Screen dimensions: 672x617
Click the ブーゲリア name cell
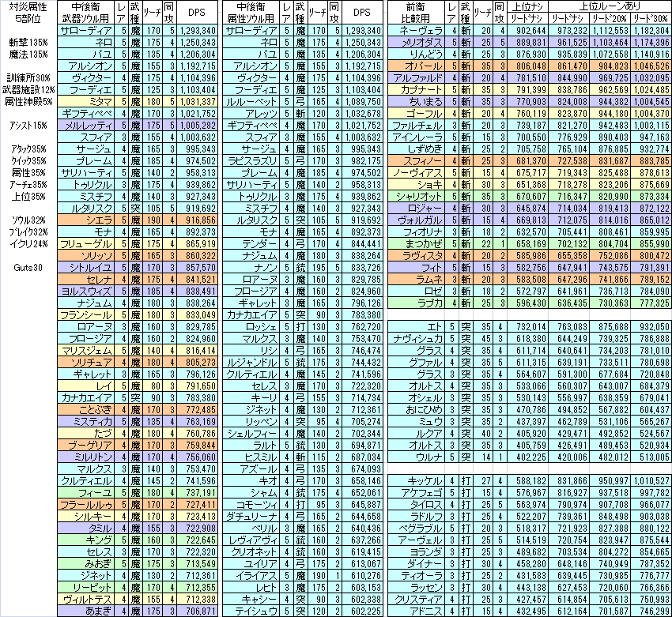tap(85, 446)
